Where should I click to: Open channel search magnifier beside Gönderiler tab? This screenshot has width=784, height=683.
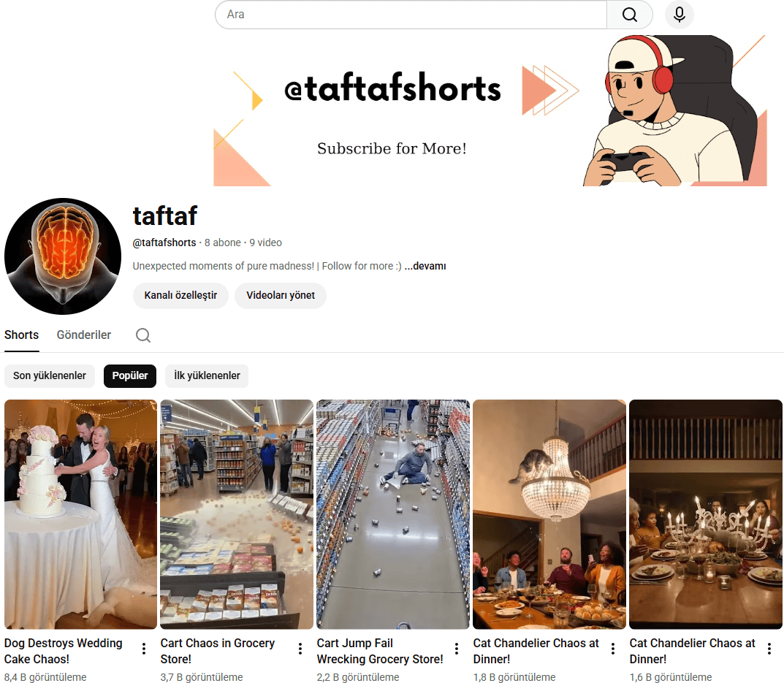tap(143, 335)
